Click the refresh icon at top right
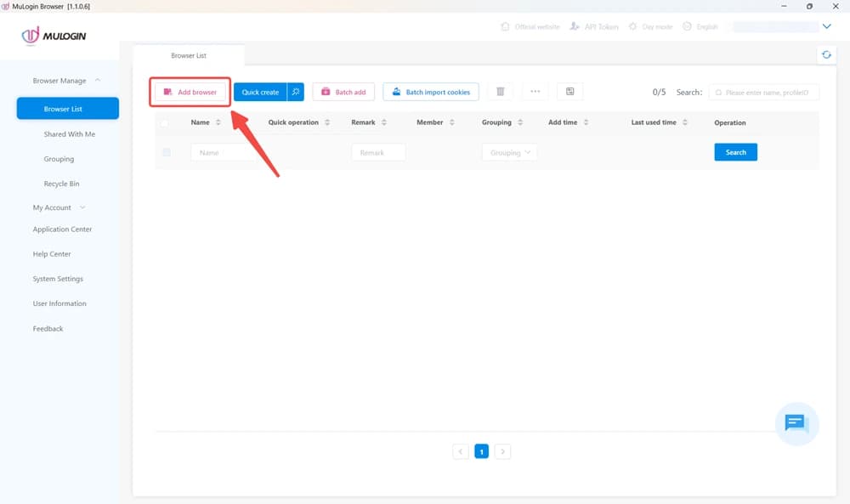850x504 pixels. tap(825, 53)
